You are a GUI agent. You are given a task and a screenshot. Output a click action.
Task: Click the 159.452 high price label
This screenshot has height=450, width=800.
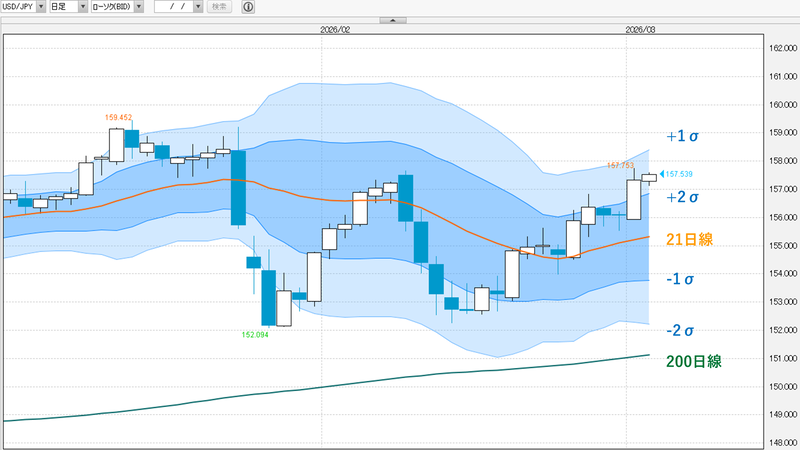118,117
